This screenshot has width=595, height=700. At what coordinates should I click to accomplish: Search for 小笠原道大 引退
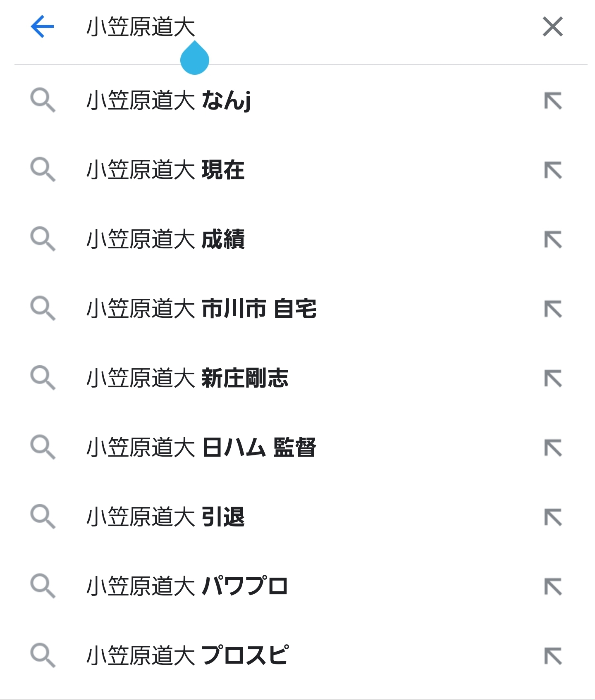pos(165,517)
